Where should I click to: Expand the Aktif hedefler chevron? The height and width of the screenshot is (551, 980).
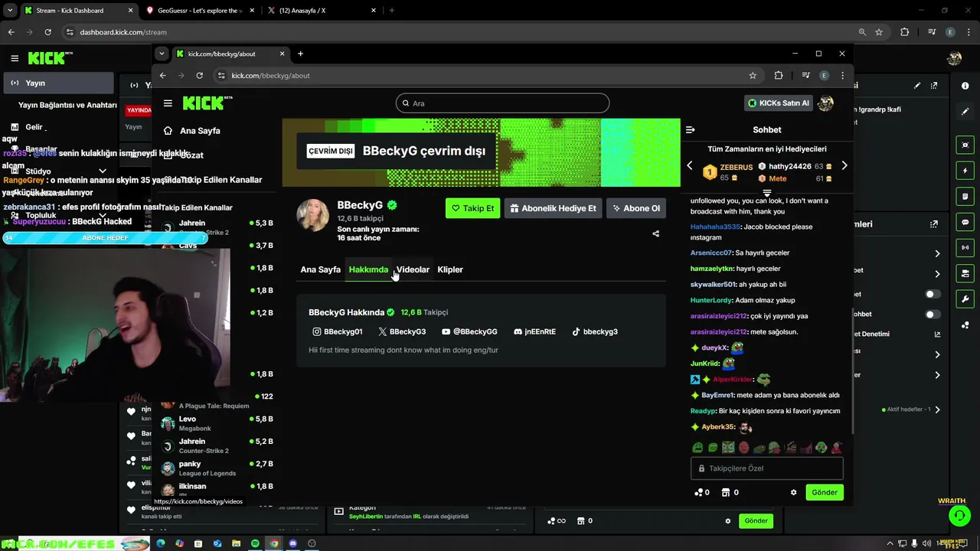(x=937, y=409)
